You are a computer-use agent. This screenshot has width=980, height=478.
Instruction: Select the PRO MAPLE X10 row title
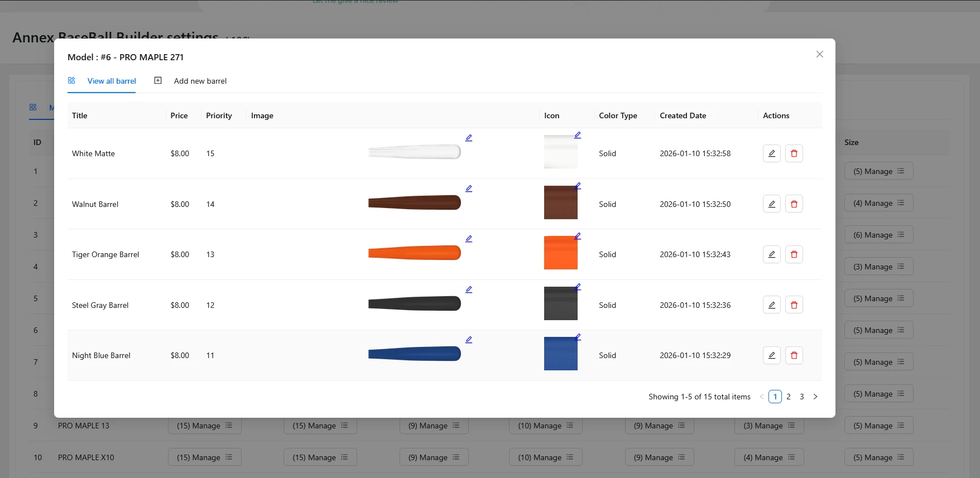pyautogui.click(x=86, y=457)
